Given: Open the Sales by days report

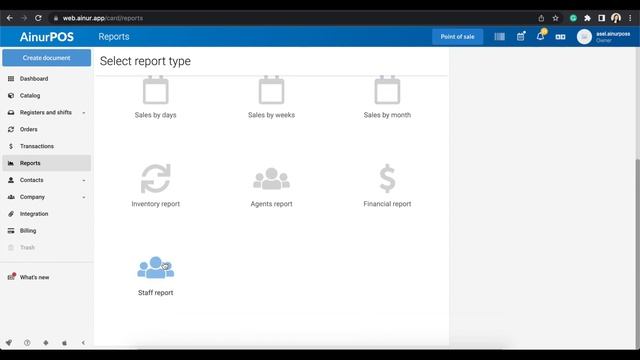Looking at the screenshot, I should point(156,98).
